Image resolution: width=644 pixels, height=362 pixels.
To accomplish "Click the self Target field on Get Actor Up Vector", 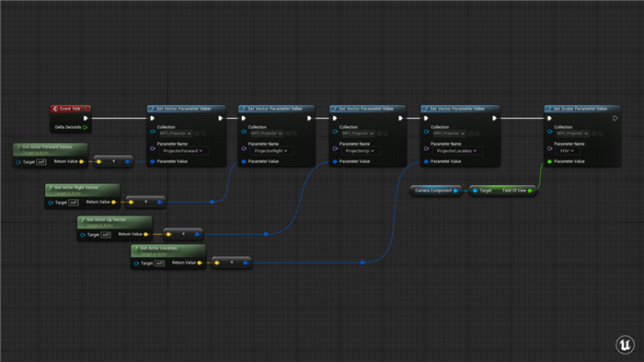I will (106, 235).
